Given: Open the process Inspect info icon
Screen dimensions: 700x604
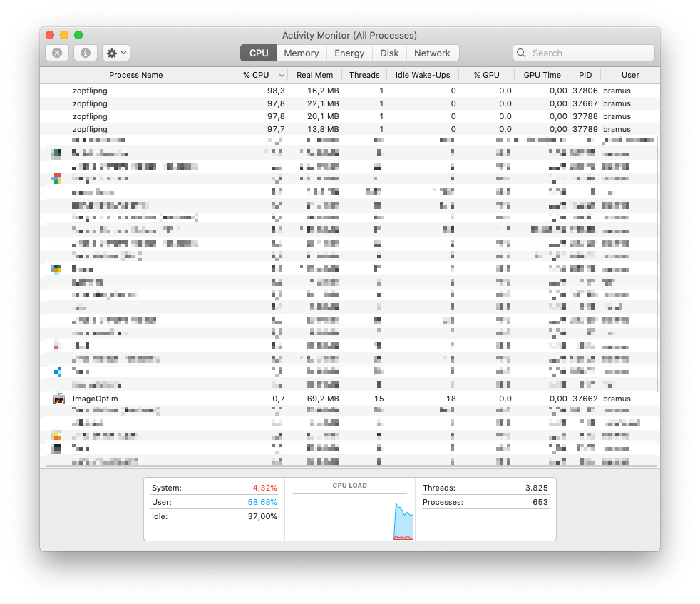Looking at the screenshot, I should pos(86,53).
